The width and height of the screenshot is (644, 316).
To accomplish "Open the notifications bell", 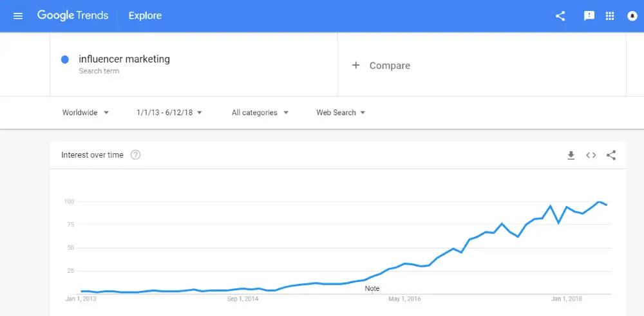I will (x=632, y=16).
